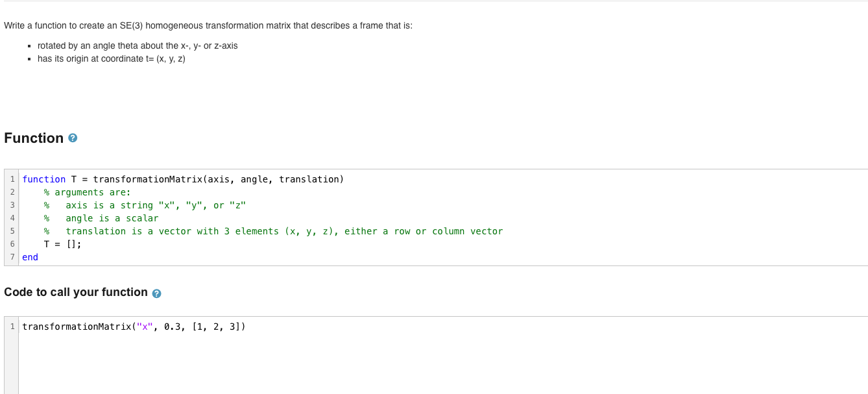The width and height of the screenshot is (868, 394).
Task: Click the end keyword on line 7
Action: [x=30, y=257]
